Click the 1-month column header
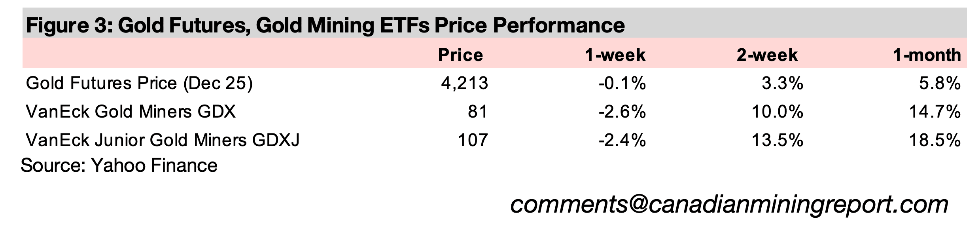This screenshot has width=980, height=232. [x=927, y=55]
